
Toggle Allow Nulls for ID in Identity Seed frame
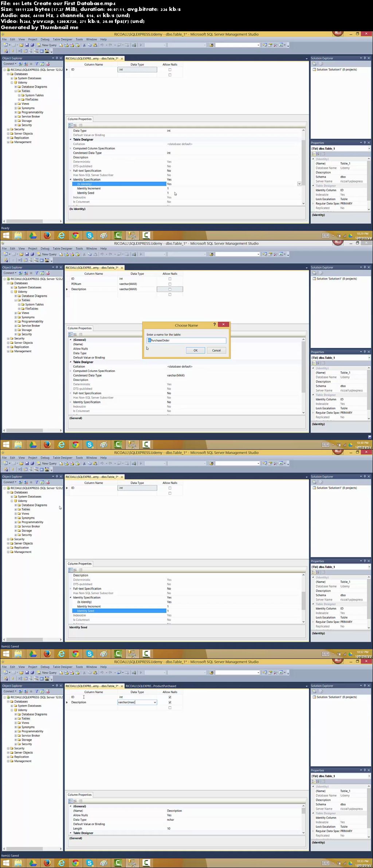point(170,488)
